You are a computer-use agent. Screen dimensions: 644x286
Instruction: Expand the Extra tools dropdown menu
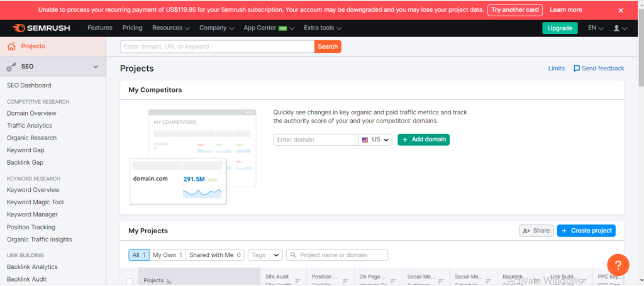323,28
